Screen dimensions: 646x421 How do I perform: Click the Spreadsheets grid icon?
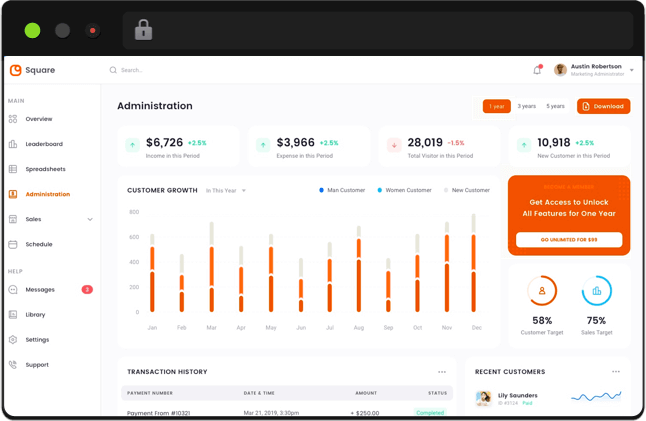[x=13, y=169]
